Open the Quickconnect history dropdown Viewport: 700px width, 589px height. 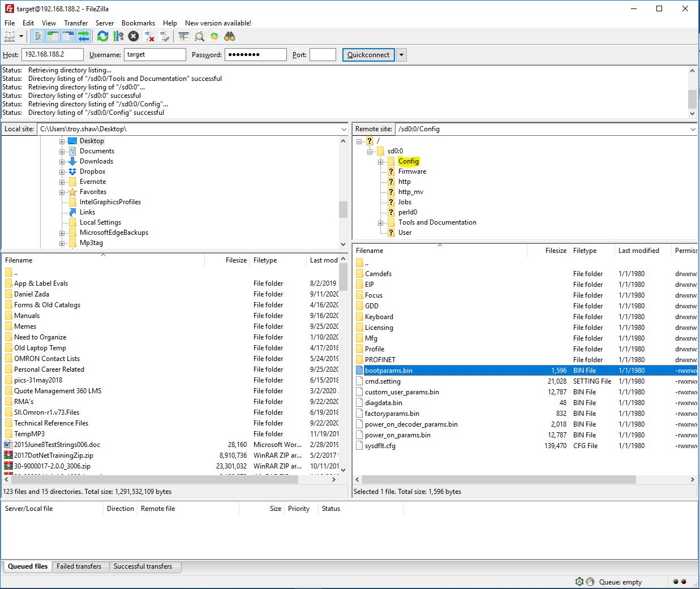point(402,55)
